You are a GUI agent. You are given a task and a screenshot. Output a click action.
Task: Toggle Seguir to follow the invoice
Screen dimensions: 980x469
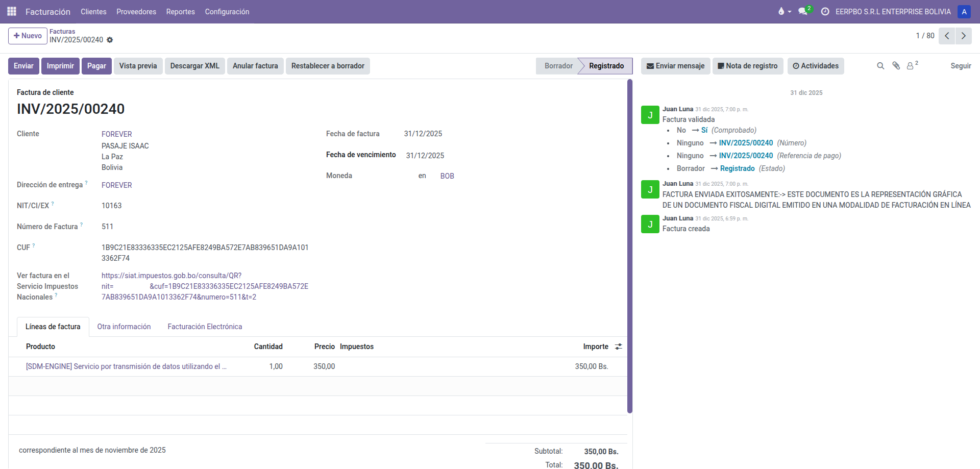pos(960,66)
